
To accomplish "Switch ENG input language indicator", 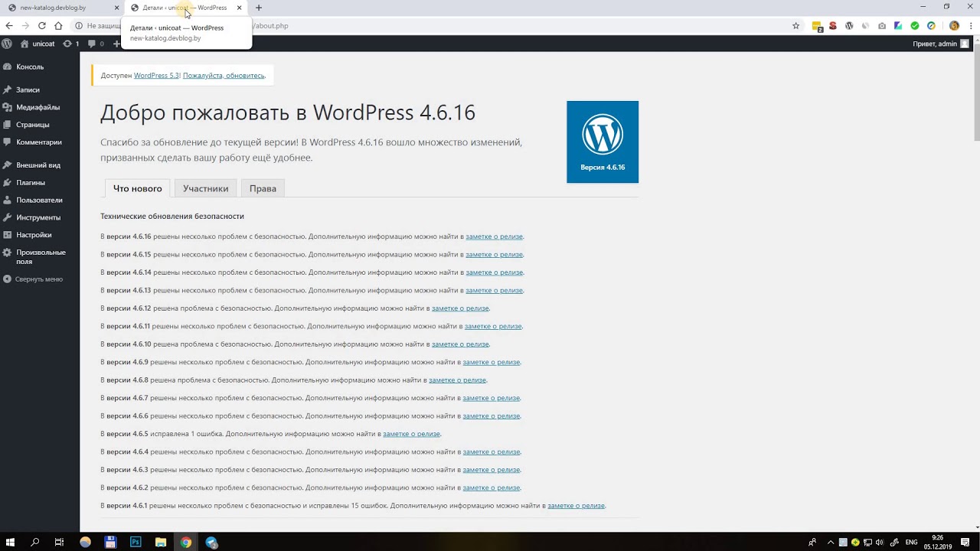I will tap(911, 542).
